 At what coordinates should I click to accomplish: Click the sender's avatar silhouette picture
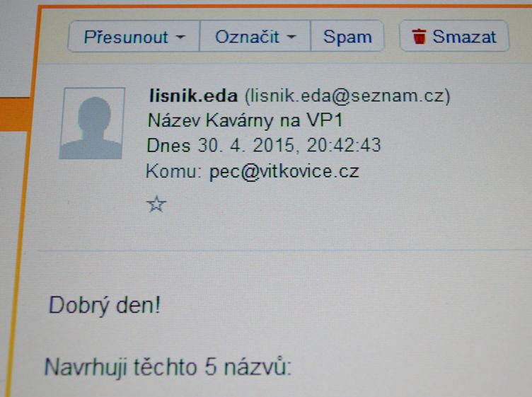tap(91, 124)
